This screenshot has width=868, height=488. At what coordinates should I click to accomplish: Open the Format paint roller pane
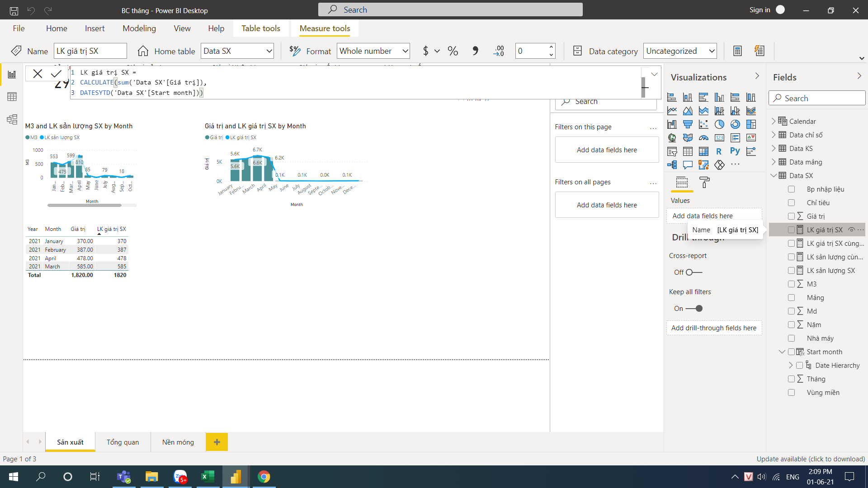[x=704, y=183]
